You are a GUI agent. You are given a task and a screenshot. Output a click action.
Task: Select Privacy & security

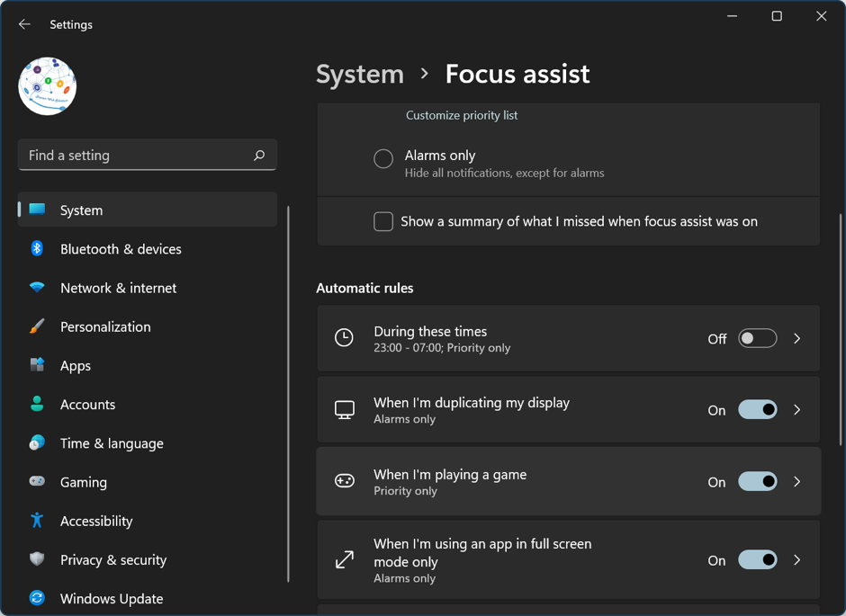coord(148,559)
